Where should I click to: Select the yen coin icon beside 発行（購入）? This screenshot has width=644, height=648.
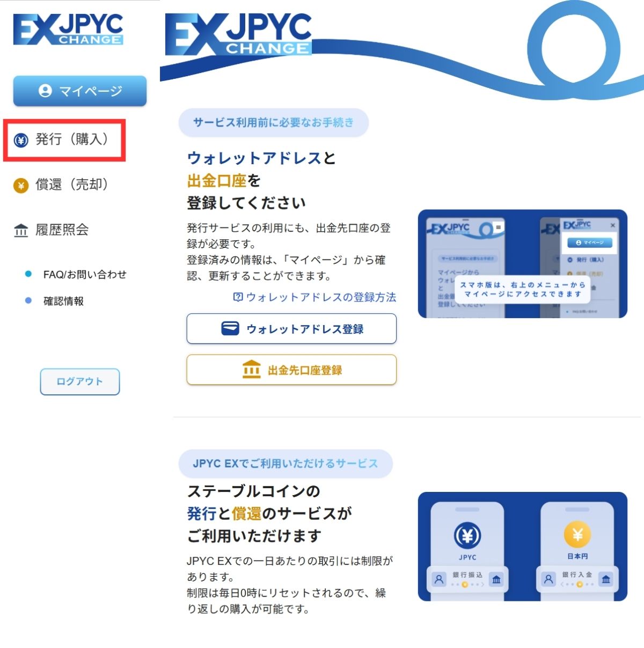20,141
